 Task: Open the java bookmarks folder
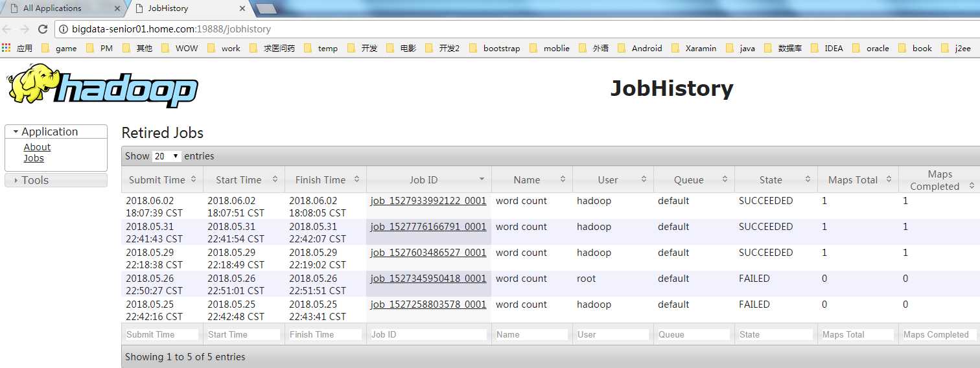click(740, 48)
